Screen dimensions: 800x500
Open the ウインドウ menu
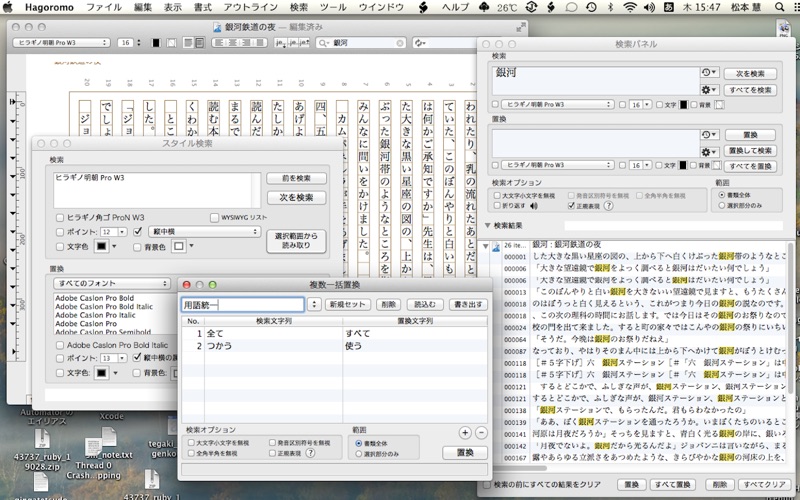pos(382,7)
